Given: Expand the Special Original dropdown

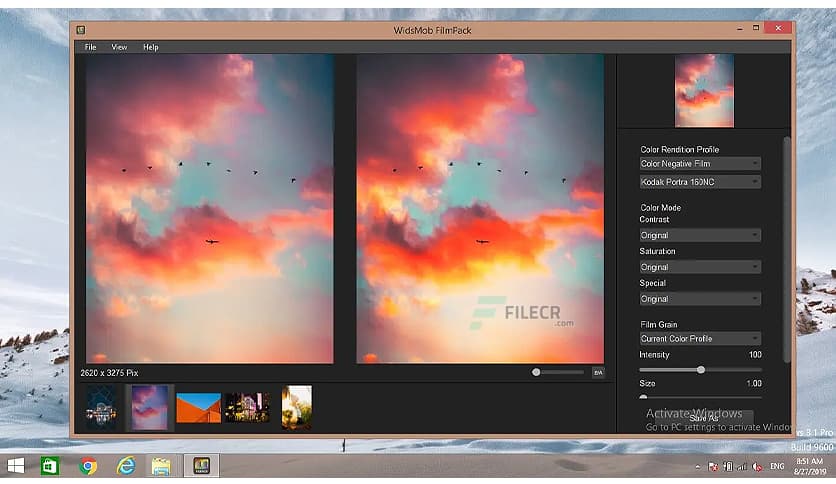Looking at the screenshot, I should click(700, 299).
